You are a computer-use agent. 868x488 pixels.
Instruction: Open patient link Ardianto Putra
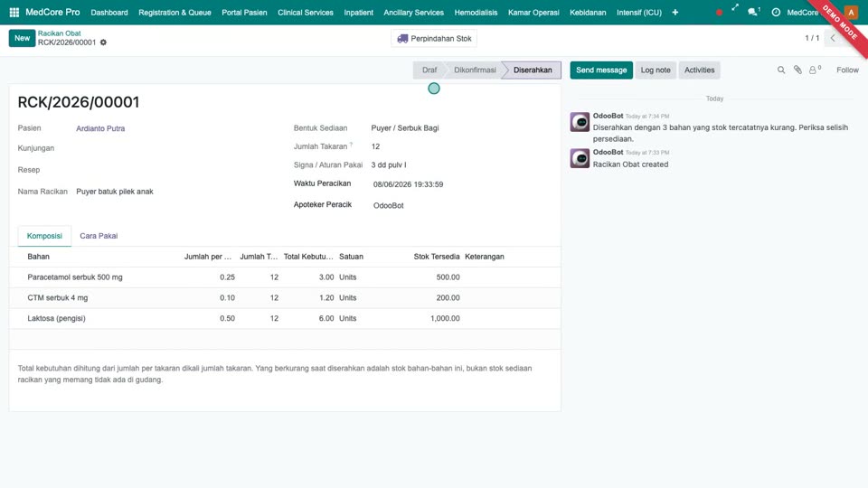(x=100, y=128)
